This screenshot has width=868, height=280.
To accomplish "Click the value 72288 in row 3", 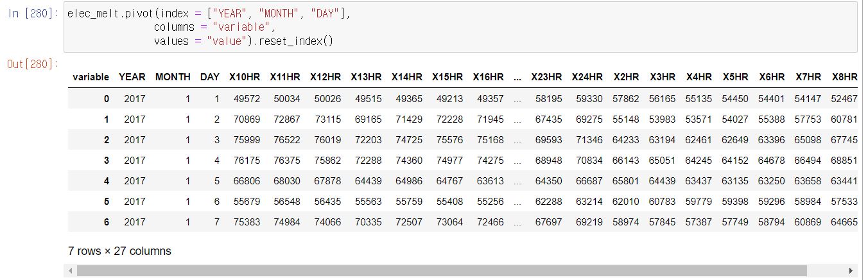I will pyautogui.click(x=369, y=160).
